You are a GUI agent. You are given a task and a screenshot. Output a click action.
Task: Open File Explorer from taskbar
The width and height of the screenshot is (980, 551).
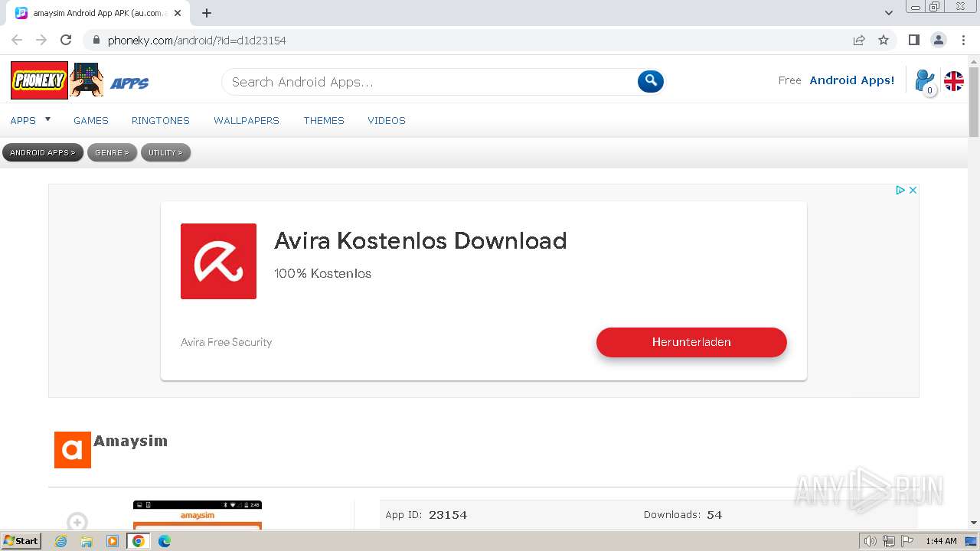pos(87,541)
